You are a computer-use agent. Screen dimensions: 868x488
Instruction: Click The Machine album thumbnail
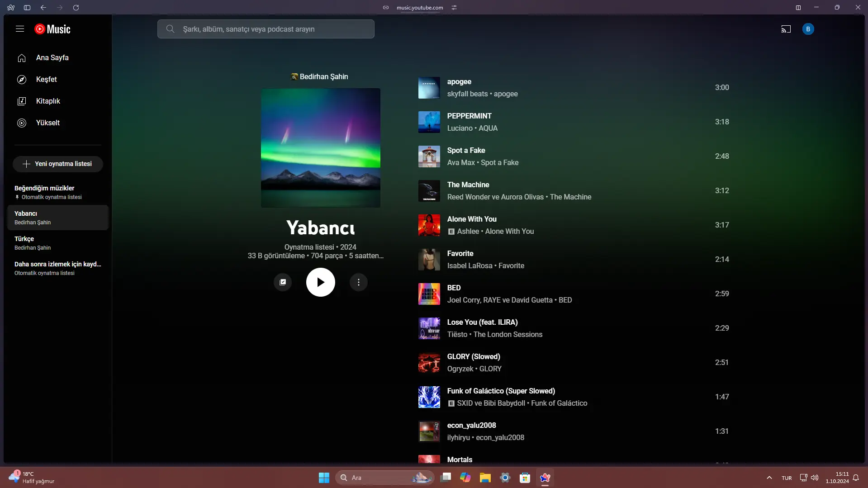429,191
